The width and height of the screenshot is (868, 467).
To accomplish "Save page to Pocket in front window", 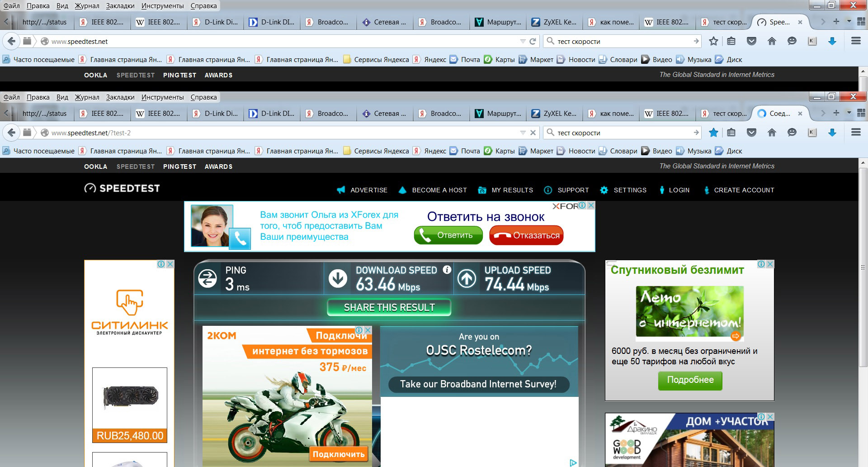I will tap(751, 133).
